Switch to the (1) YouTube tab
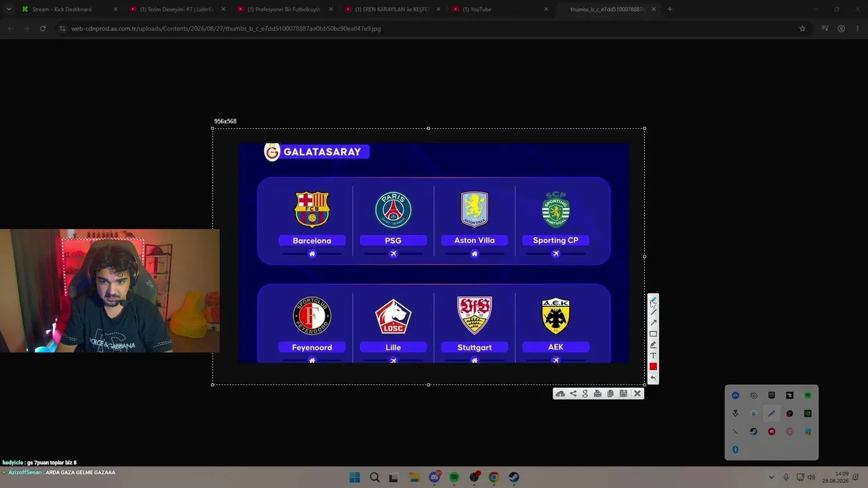The height and width of the screenshot is (488, 868). [500, 9]
